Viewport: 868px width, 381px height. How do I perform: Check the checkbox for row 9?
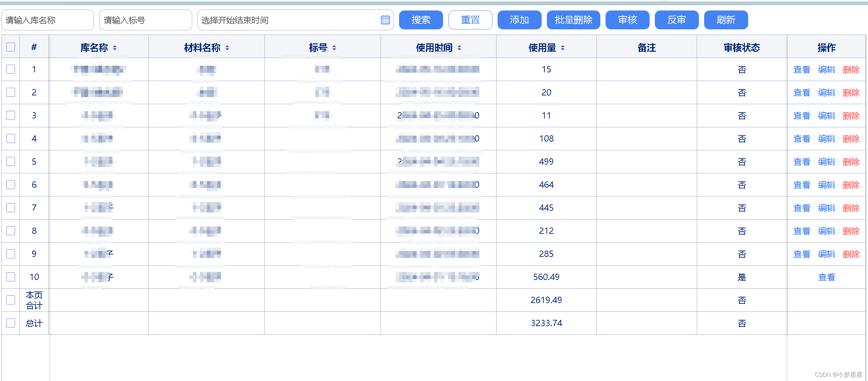[11, 254]
